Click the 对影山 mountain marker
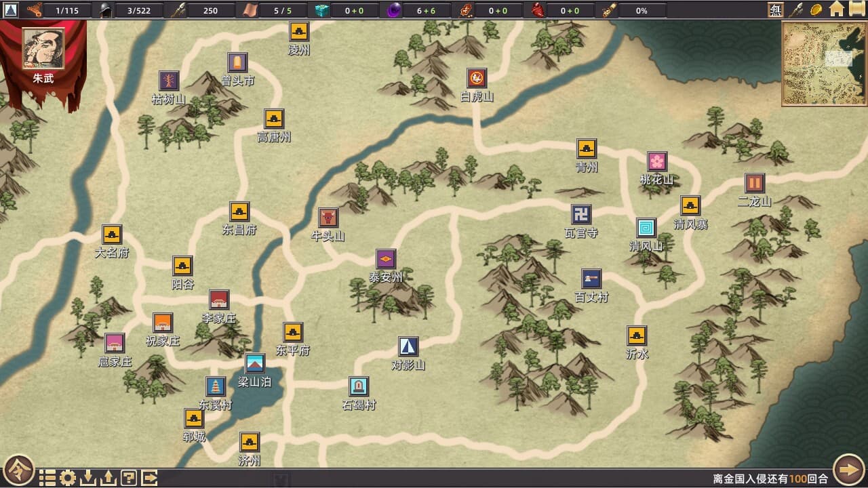 point(408,346)
